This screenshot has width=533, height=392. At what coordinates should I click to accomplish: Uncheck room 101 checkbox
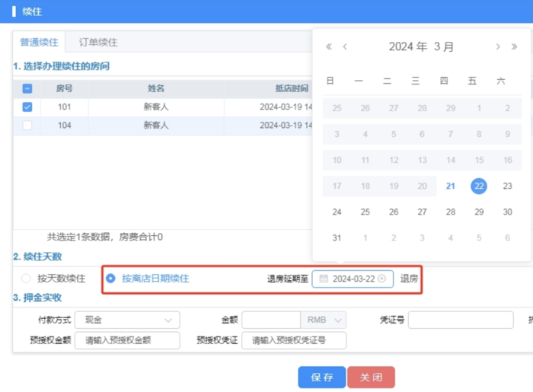pyautogui.click(x=27, y=107)
